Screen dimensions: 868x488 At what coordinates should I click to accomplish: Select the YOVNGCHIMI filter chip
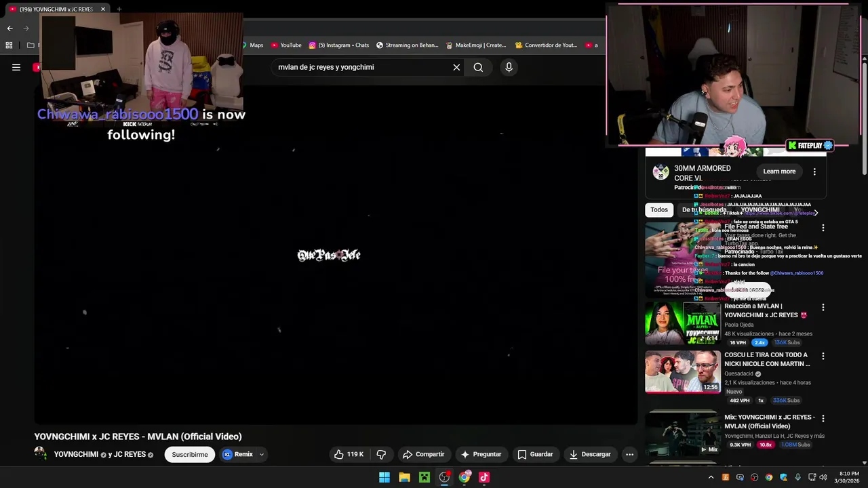point(760,209)
